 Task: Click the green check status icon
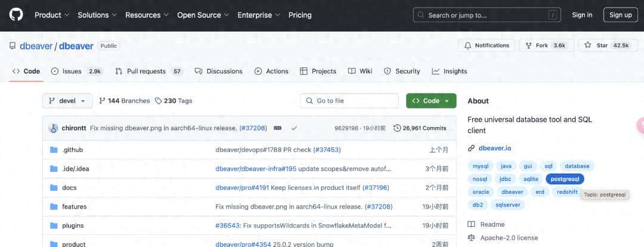(x=294, y=128)
